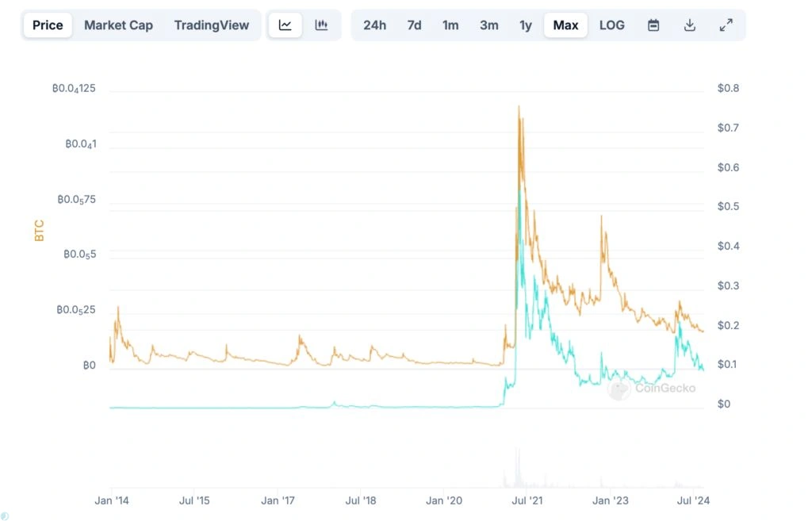Select the 24h time range
Image resolution: width=812 pixels, height=521 pixels.
[373, 25]
